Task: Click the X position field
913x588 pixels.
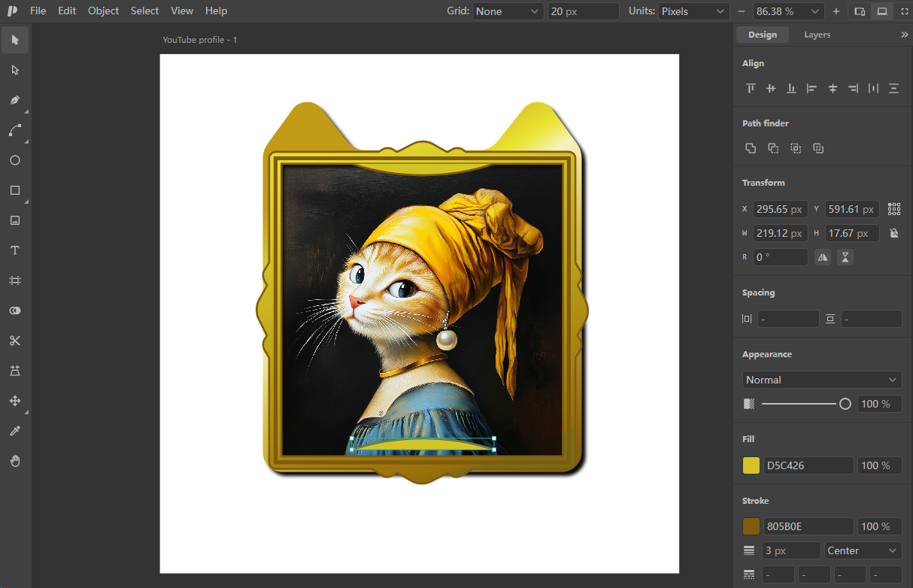Action: [x=781, y=209]
